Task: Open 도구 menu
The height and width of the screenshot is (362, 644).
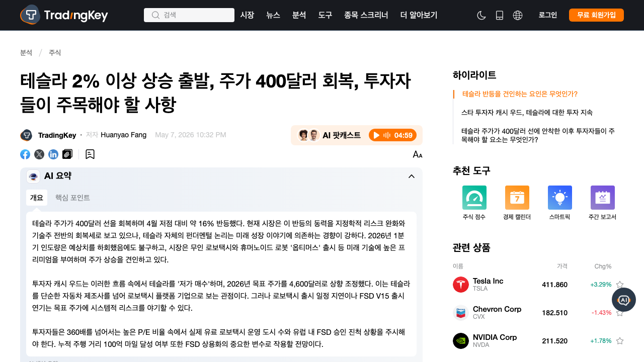Action: point(325,15)
